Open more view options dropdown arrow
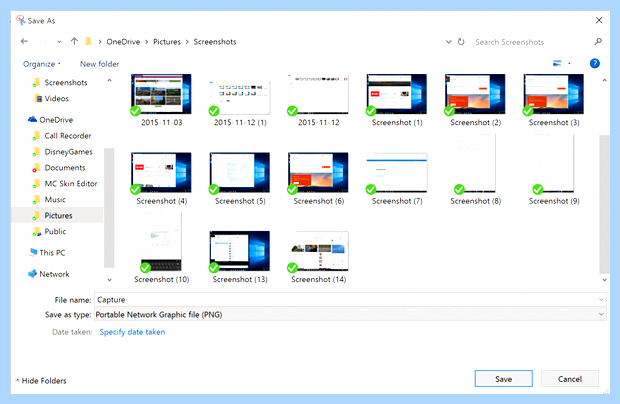Viewport: 620px width, 404px height. [x=569, y=63]
